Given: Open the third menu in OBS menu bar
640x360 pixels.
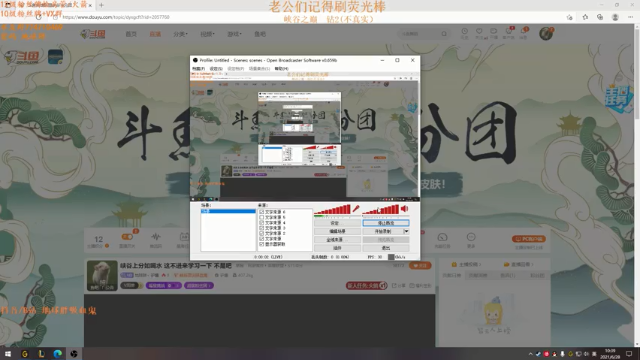Looking at the screenshot, I should 236,69.
